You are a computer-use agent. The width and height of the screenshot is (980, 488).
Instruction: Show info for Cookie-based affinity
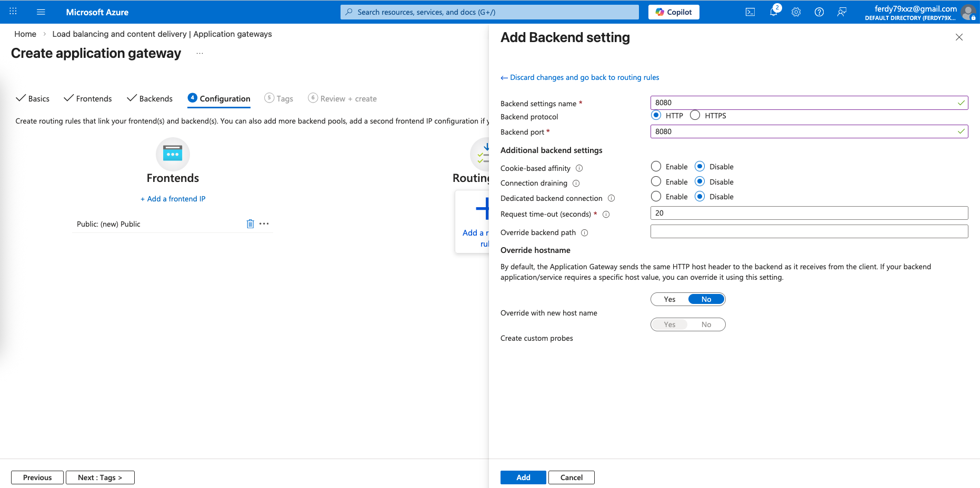pos(579,168)
